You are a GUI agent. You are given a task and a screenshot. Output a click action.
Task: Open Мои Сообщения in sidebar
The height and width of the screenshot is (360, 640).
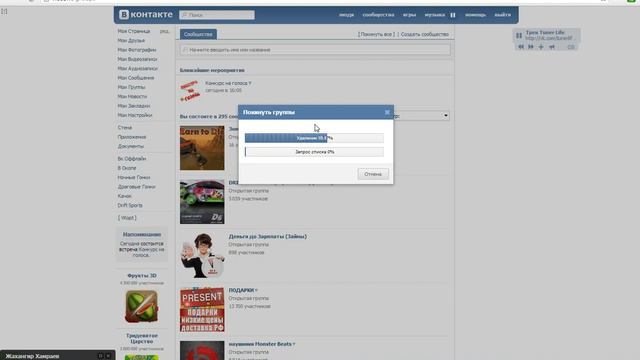(x=136, y=78)
